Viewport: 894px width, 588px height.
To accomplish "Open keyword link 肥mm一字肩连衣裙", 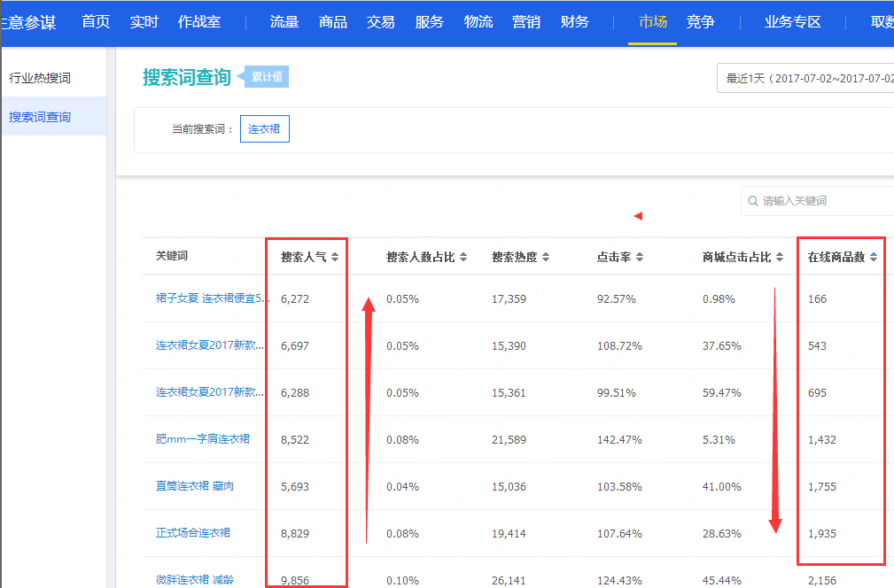I will 203,439.
